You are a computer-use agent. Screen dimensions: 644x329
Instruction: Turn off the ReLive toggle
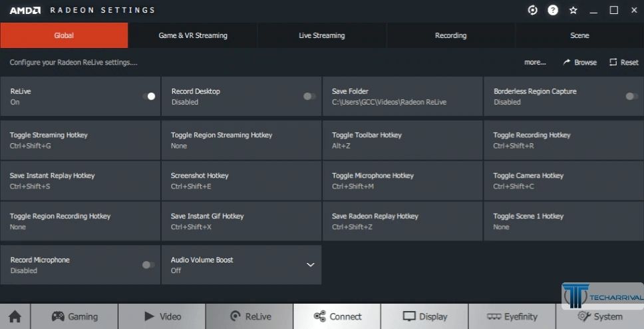(148, 96)
